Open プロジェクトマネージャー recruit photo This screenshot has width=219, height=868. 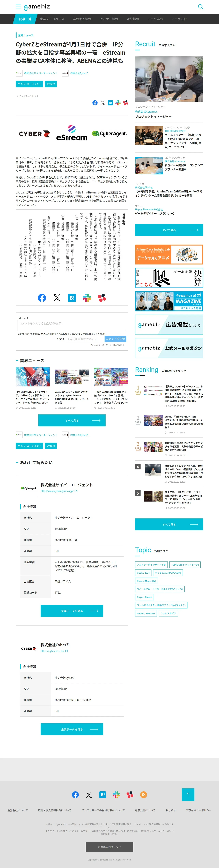tap(169, 79)
